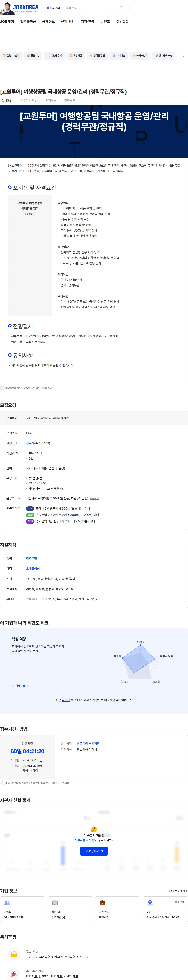The width and height of the screenshot is (188, 980).
Task: Open the 합격축하금 menu
Action: (x=28, y=22)
